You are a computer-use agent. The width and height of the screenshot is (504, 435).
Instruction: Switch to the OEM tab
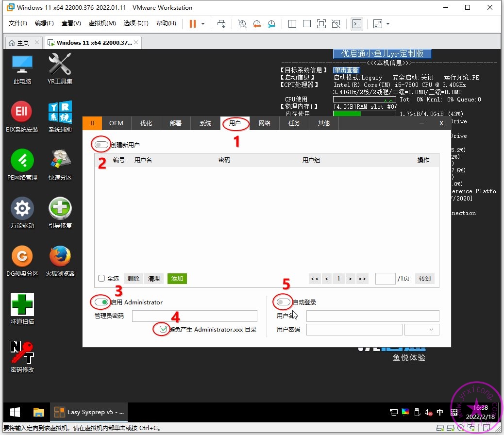coord(117,123)
